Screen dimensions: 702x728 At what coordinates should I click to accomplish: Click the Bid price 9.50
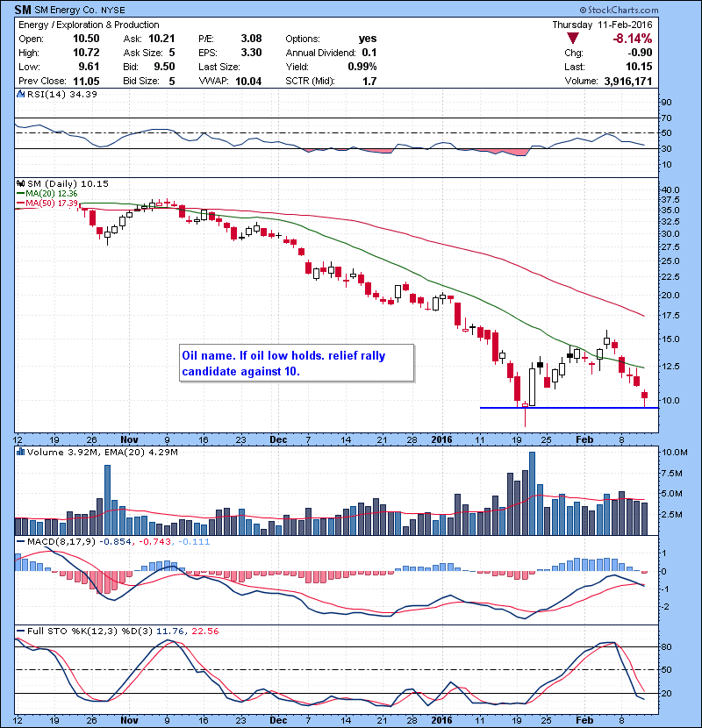[x=164, y=67]
